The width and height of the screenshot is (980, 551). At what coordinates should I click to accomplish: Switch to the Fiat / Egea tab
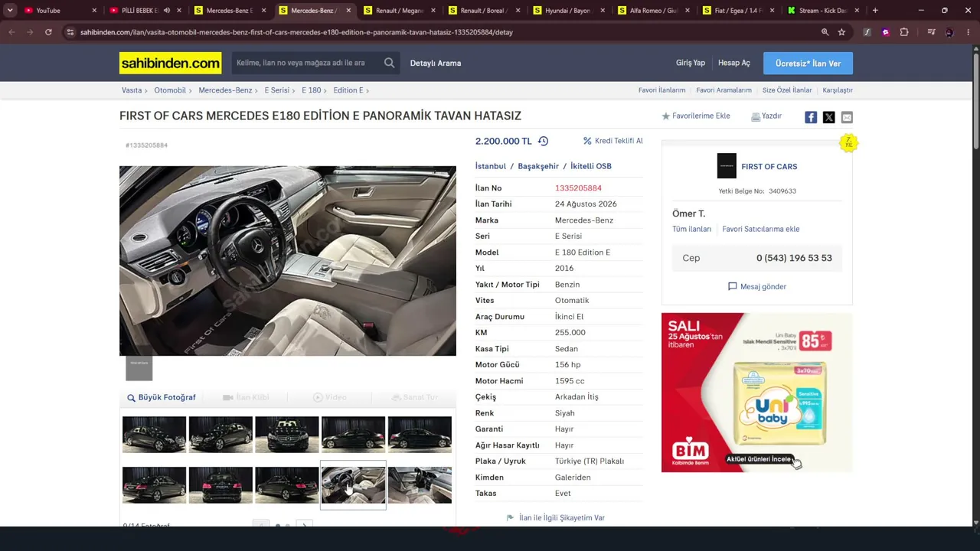coord(738,11)
